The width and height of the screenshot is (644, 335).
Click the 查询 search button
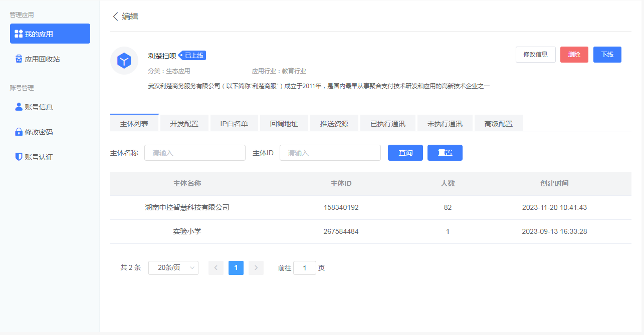405,152
